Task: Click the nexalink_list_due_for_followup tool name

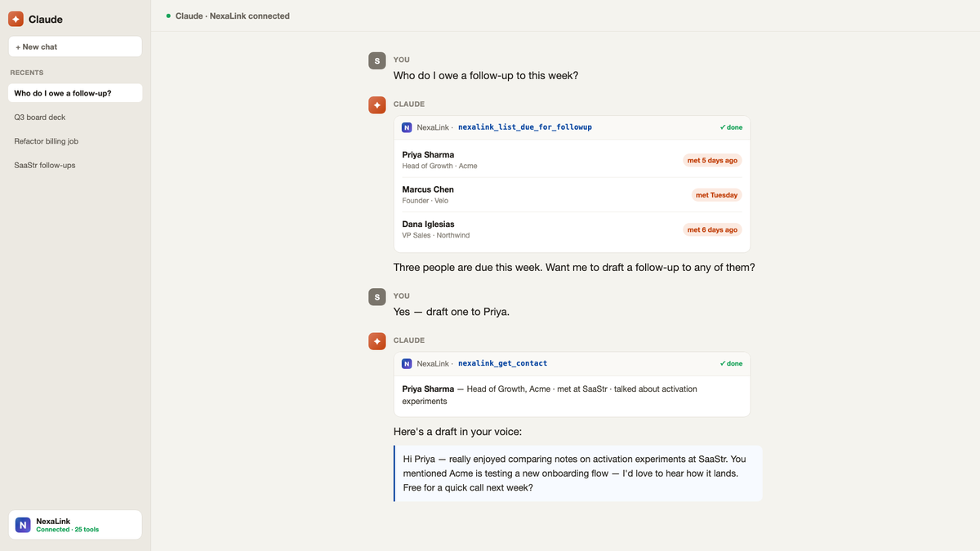Action: [x=525, y=127]
